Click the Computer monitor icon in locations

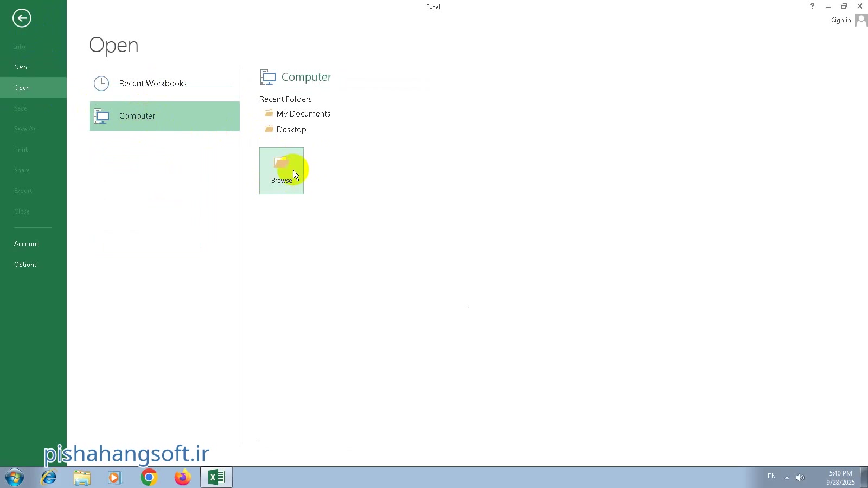[x=101, y=116]
